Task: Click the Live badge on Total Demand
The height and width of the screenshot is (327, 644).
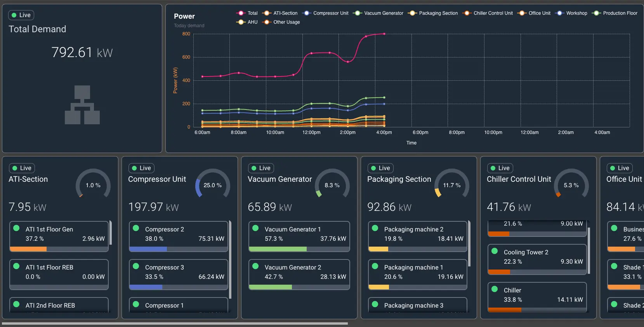Action: [x=21, y=15]
